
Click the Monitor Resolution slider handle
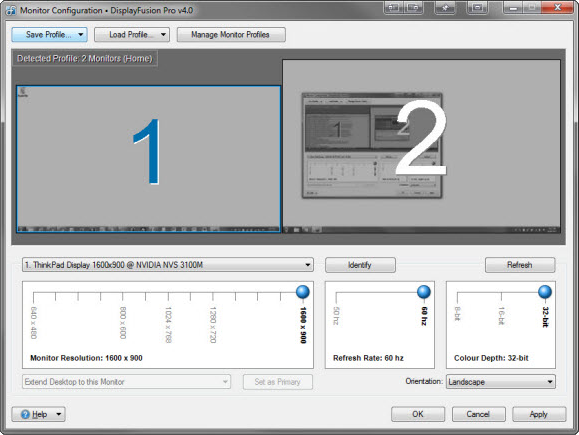303,292
